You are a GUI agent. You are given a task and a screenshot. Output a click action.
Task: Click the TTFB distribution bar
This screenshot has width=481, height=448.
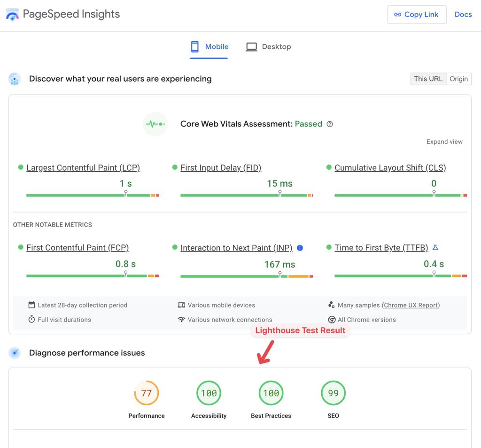coord(401,276)
